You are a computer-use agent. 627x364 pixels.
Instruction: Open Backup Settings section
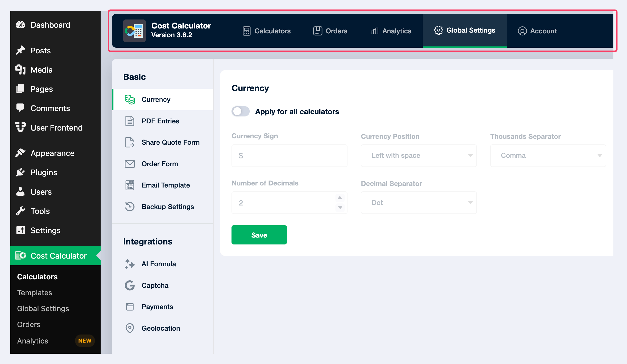pyautogui.click(x=163, y=207)
